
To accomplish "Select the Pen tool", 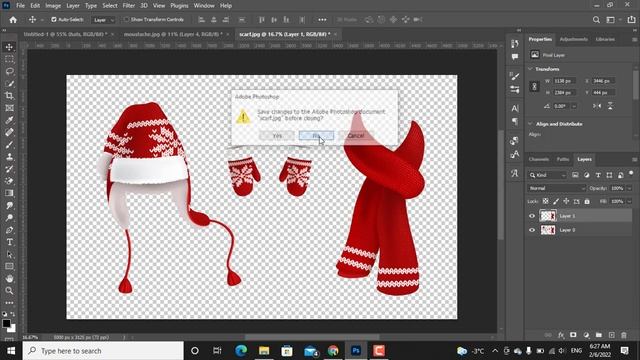I will click(x=9, y=230).
